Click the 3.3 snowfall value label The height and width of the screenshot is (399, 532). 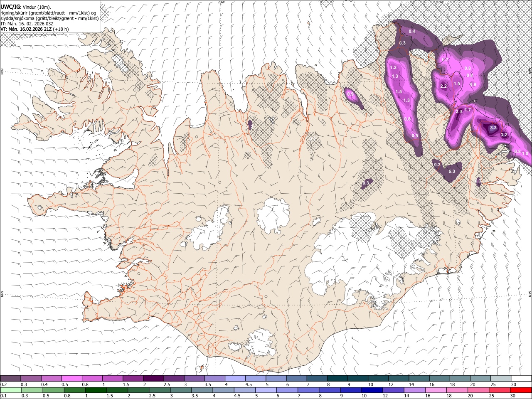click(493, 128)
